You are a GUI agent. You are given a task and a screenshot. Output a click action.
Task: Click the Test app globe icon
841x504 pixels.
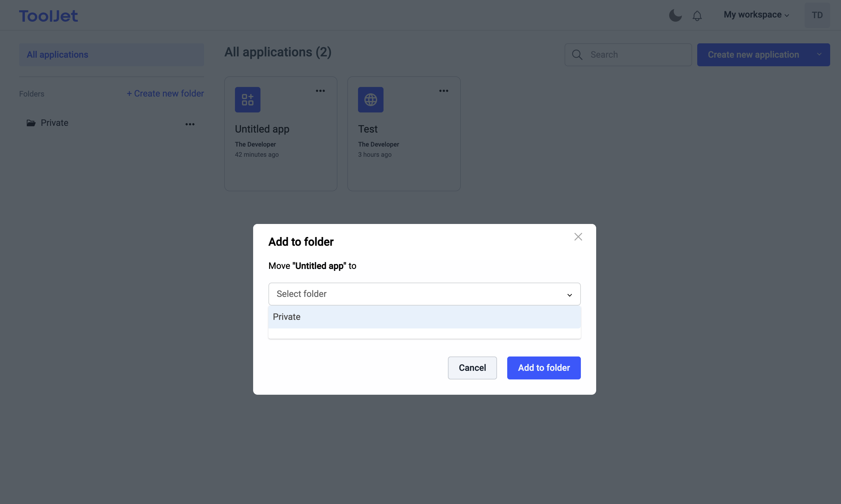click(370, 99)
